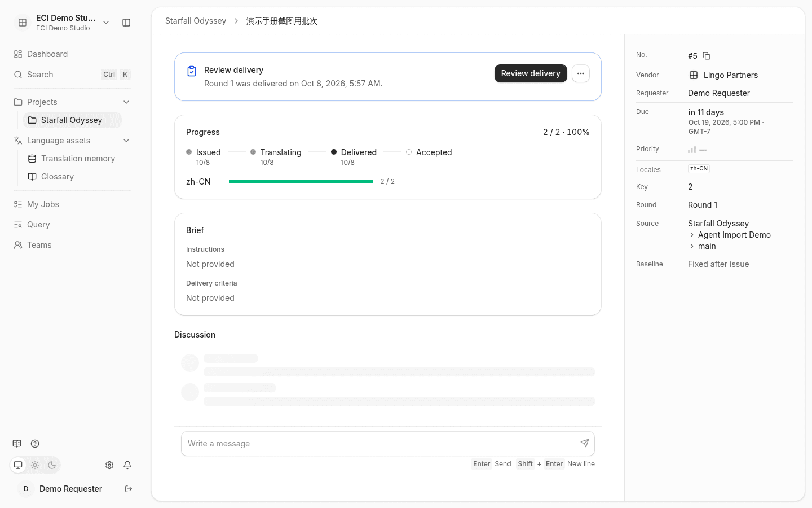812x508 pixels.
Task: Click the Review delivery clipboard icon
Action: click(192, 71)
